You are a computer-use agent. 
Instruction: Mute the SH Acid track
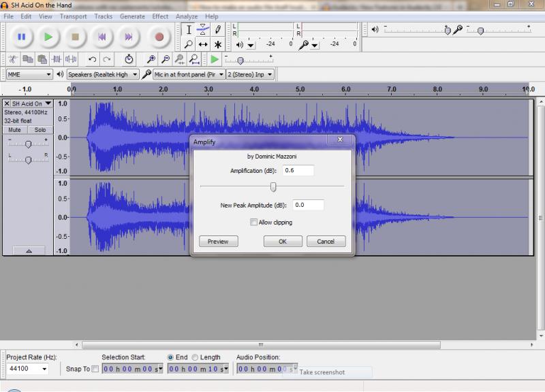[x=13, y=129]
